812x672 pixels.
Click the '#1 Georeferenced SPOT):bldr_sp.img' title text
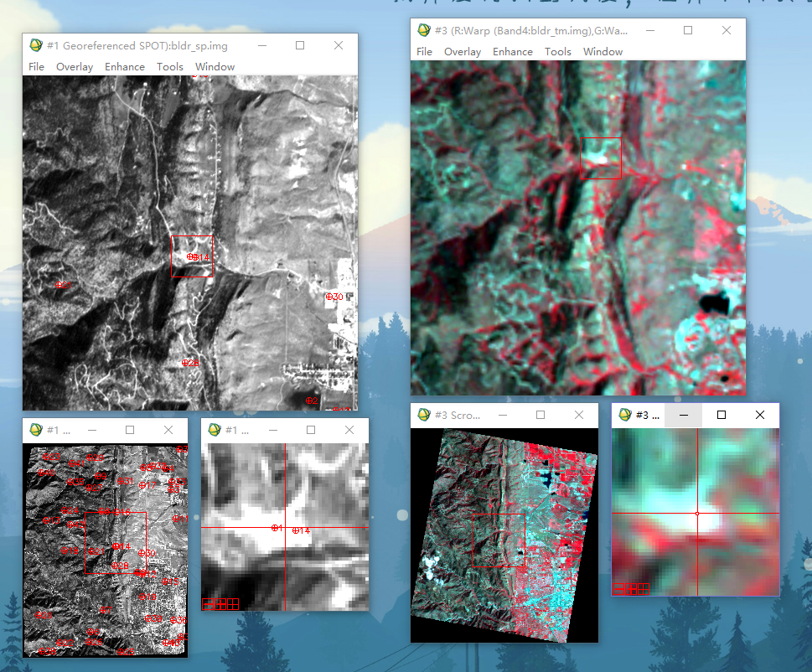click(137, 45)
